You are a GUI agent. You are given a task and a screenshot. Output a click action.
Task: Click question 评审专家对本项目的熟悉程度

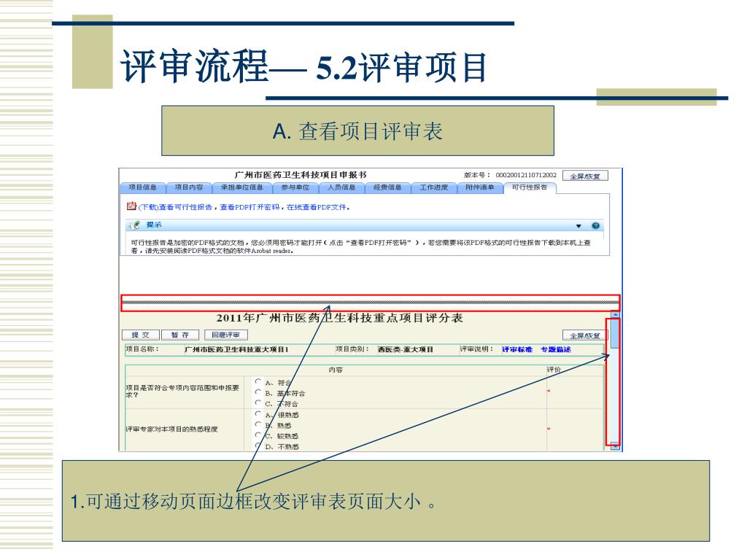[171, 429]
